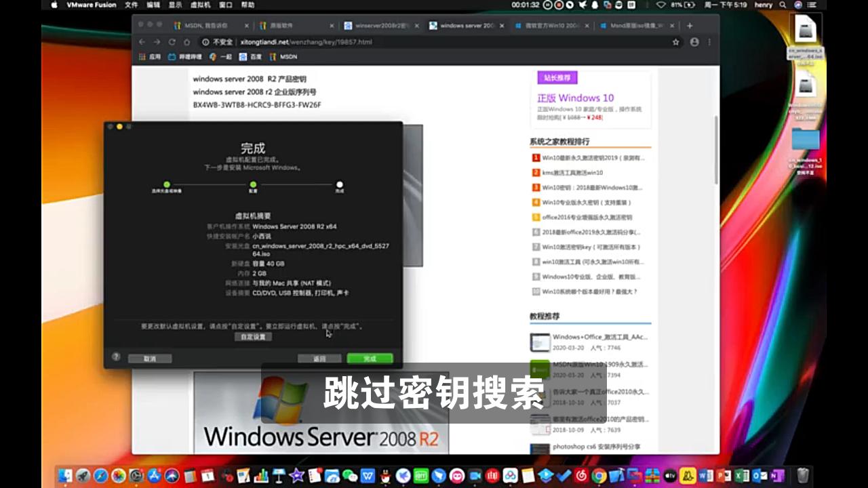The height and width of the screenshot is (488, 868).
Task: Open the office2016专业增强版永久激活密钥 article
Action: pos(587,218)
